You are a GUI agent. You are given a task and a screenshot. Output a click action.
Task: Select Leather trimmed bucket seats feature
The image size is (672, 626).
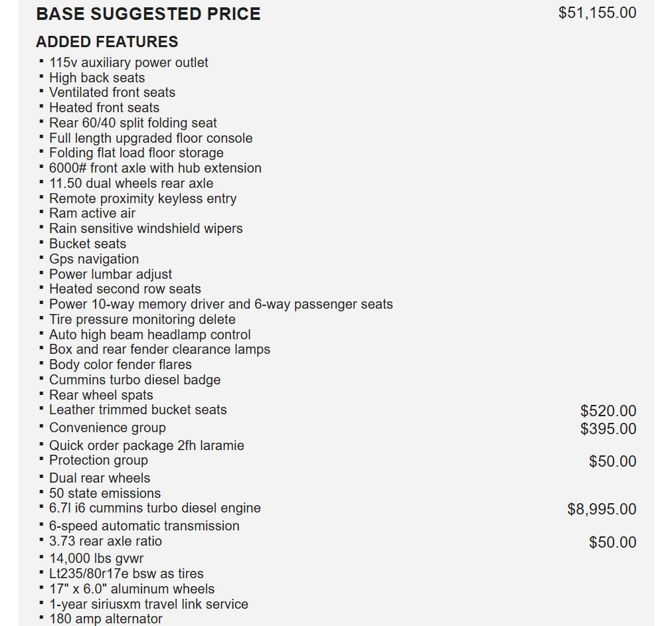click(x=137, y=410)
